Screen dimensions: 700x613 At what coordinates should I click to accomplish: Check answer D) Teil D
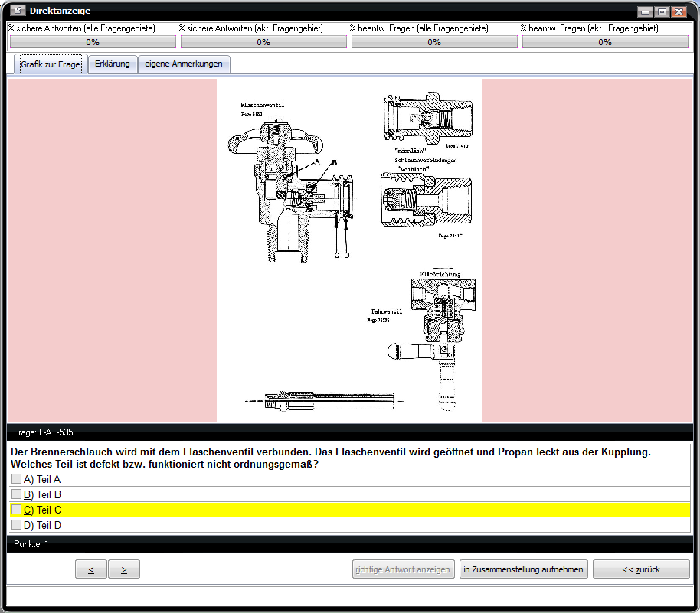click(17, 525)
